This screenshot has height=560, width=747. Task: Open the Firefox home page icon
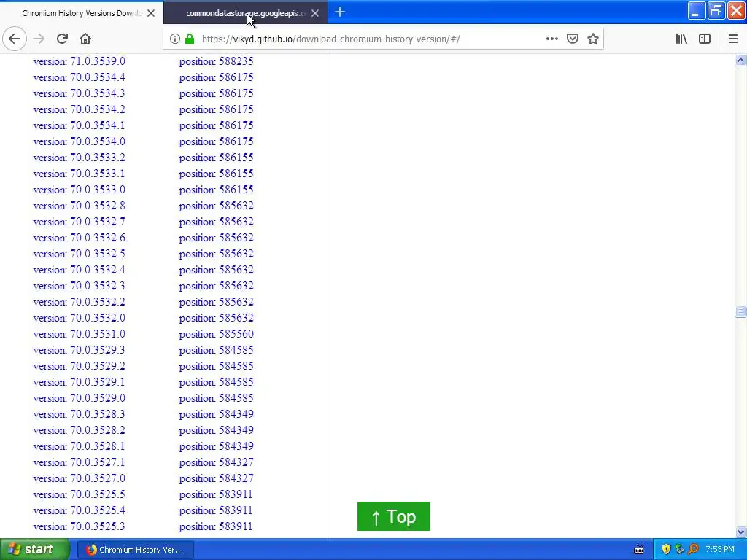point(85,39)
